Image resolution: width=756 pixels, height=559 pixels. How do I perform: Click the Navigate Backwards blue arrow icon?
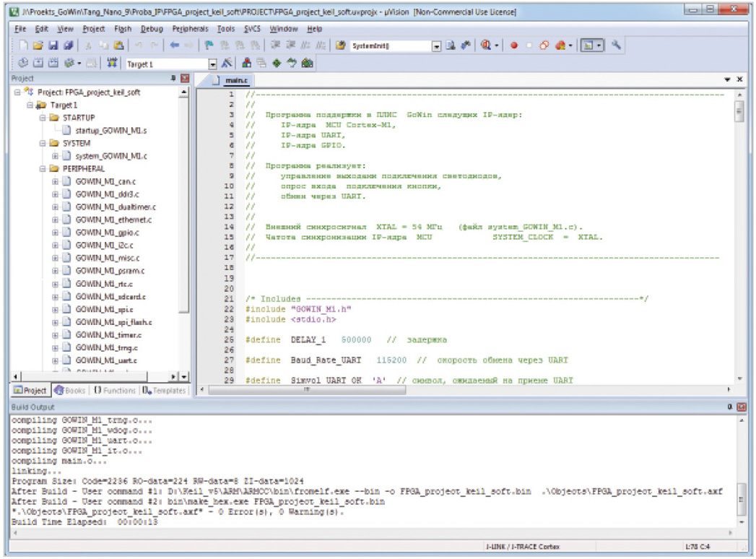pyautogui.click(x=175, y=45)
